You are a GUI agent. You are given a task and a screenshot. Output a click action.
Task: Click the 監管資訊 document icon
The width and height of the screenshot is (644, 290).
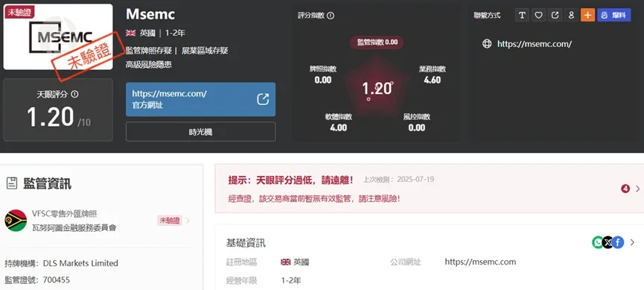click(x=12, y=183)
